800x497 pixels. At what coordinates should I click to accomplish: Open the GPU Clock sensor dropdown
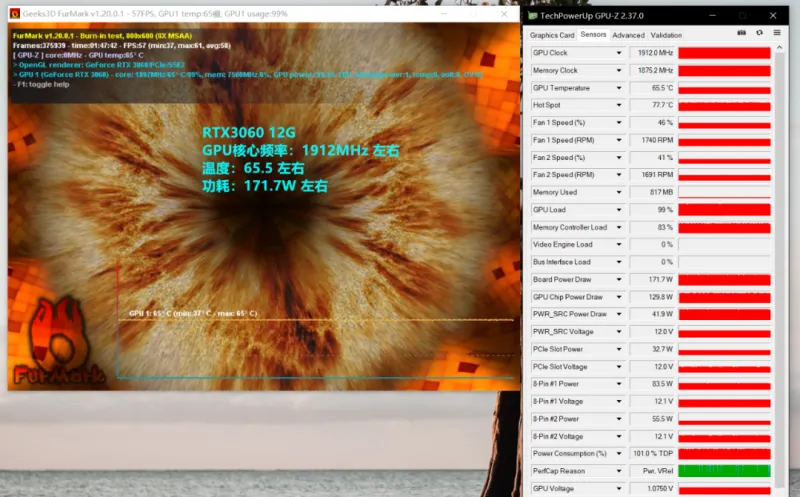(x=619, y=53)
